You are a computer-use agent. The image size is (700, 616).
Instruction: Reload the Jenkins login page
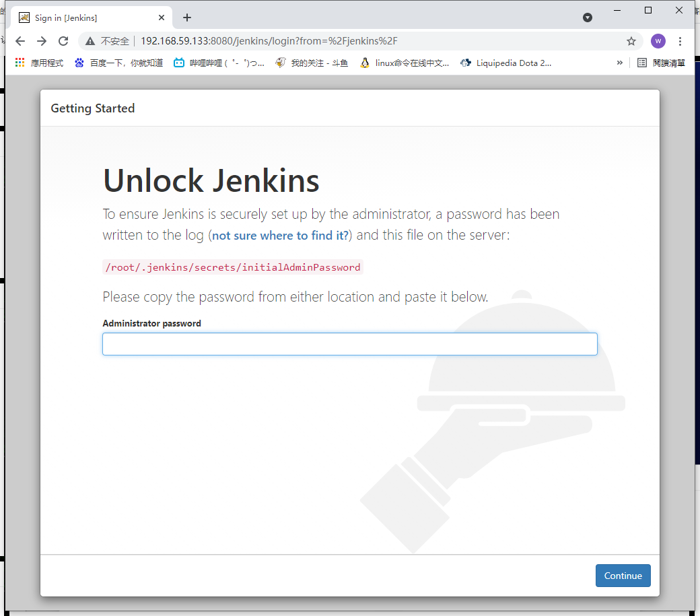coord(63,41)
